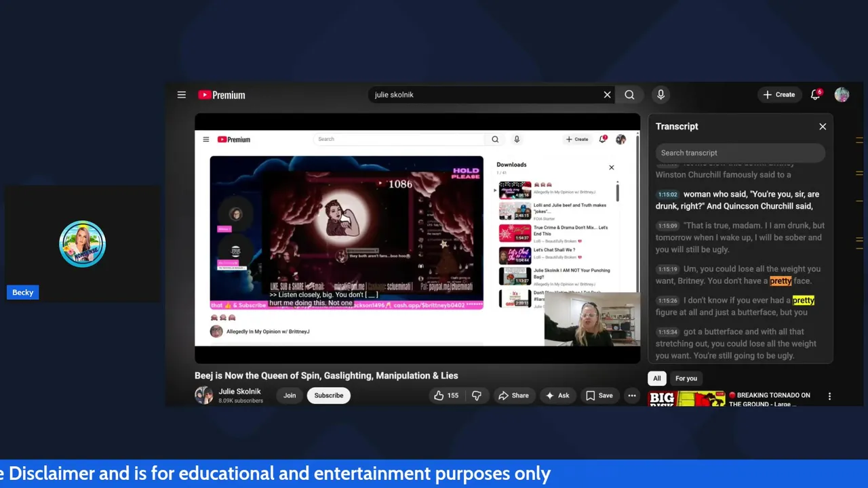Screen dimensions: 868x488
Task: Jump to transcript timestamp 1:15:34
Action: [668, 332]
